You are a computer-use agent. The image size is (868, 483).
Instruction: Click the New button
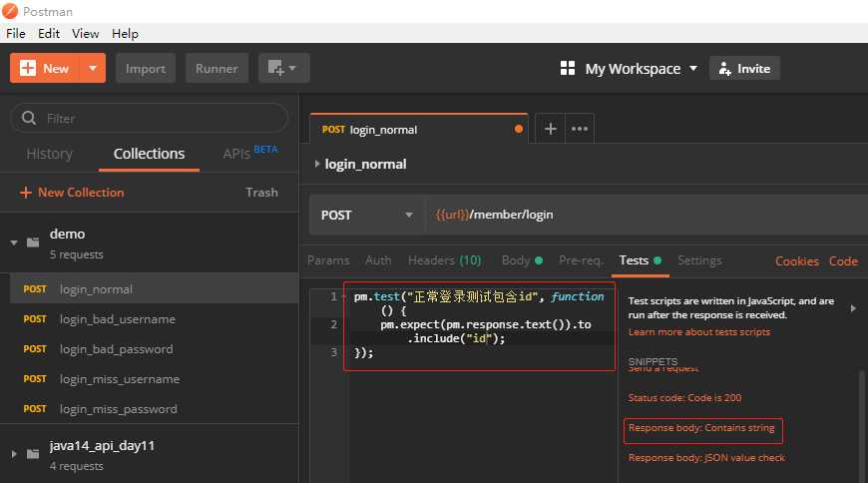45,68
